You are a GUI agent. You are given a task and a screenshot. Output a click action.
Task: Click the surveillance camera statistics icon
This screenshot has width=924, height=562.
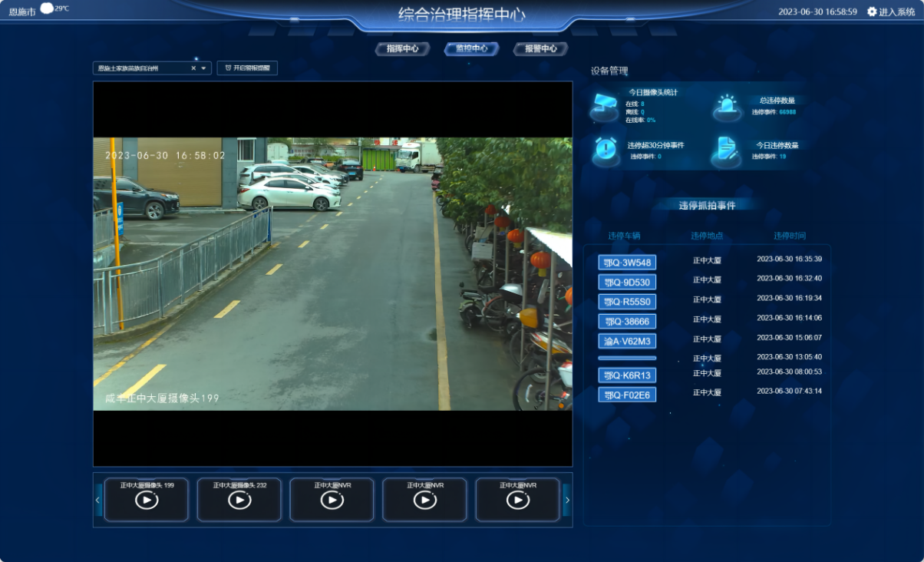tap(604, 107)
